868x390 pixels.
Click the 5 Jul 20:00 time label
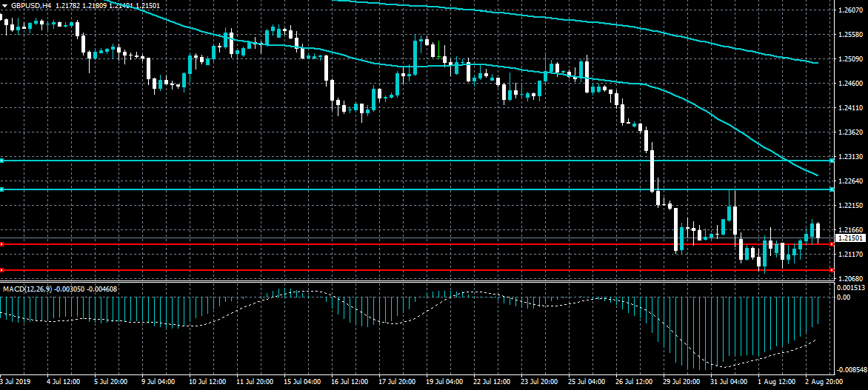pos(111,382)
